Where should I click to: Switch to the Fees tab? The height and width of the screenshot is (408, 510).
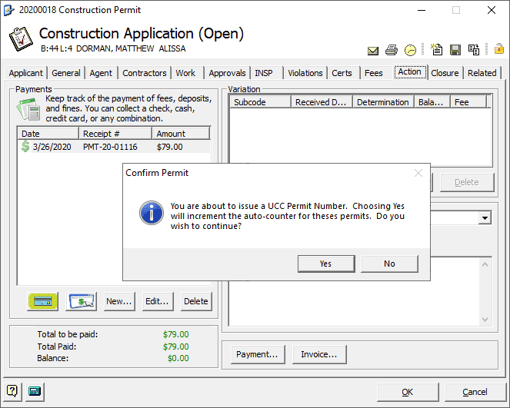[373, 73]
